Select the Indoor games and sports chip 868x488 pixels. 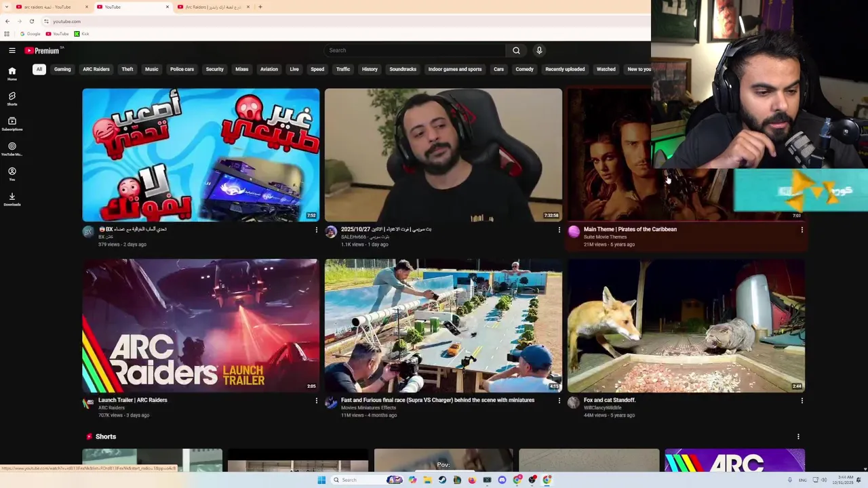[x=455, y=69]
